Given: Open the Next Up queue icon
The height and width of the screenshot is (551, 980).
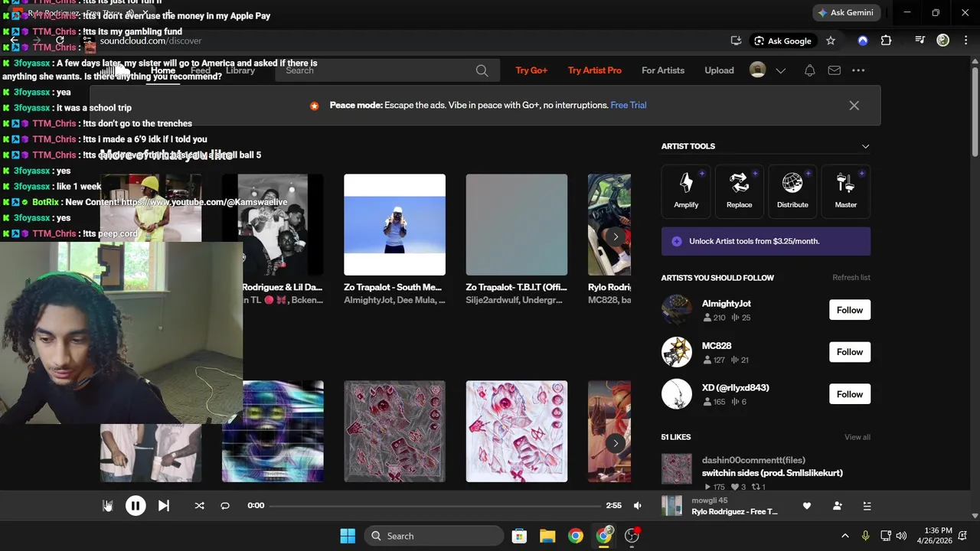Looking at the screenshot, I should 867,506.
